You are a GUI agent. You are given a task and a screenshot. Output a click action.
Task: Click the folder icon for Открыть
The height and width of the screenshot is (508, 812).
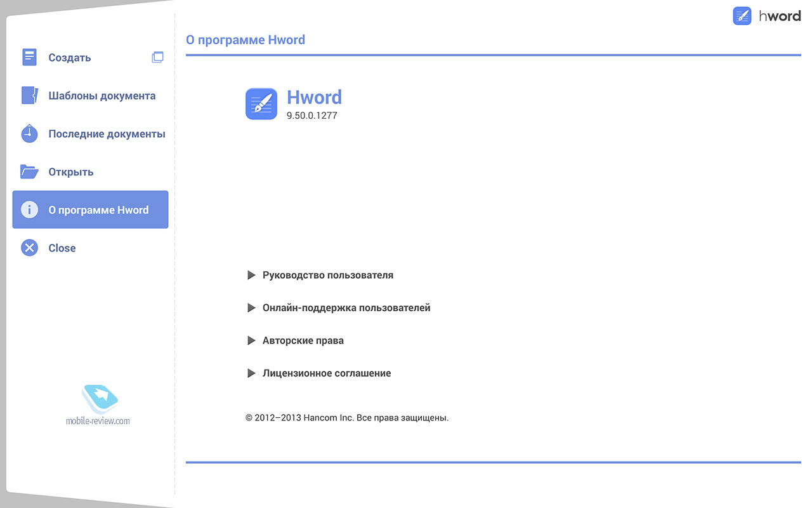point(29,171)
